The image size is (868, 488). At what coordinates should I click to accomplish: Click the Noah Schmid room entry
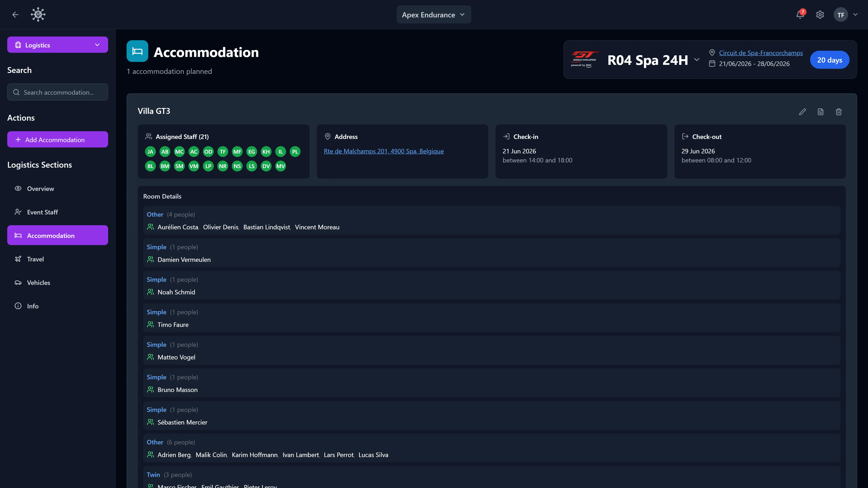point(492,285)
